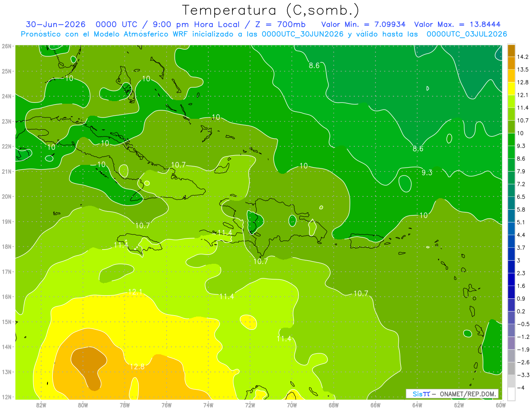Click the '68W' longitude axis label
This screenshot has width=532, height=411.
pyautogui.click(x=334, y=405)
